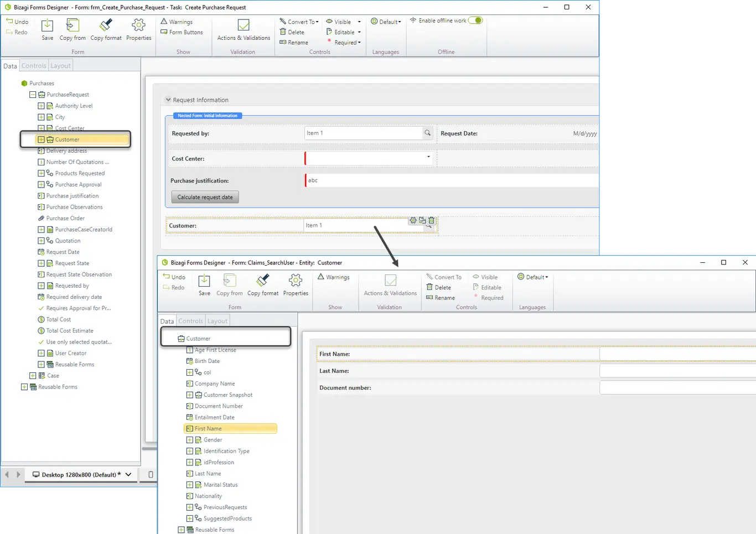The image size is (756, 534).
Task: Switch to Layout tab in Claims_SearchUser window
Action: click(218, 321)
